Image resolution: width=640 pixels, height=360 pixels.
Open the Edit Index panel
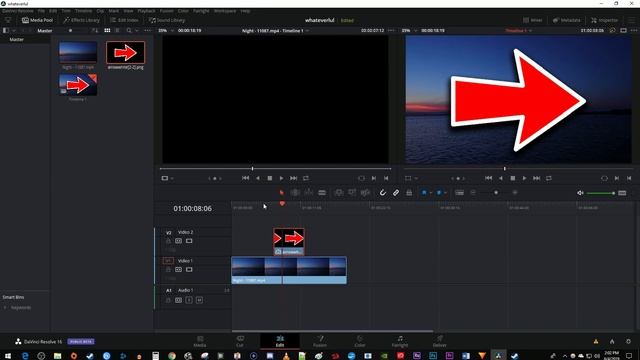[124, 20]
